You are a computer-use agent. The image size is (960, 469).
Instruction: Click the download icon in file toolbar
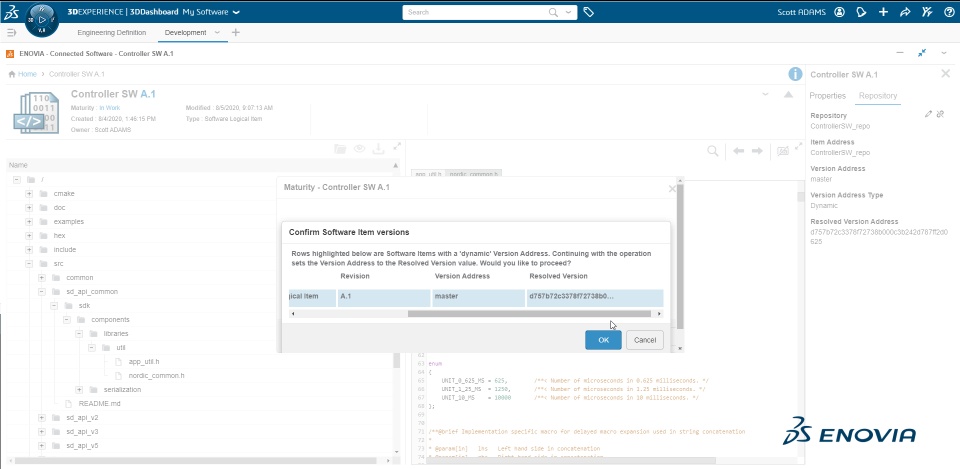[378, 148]
